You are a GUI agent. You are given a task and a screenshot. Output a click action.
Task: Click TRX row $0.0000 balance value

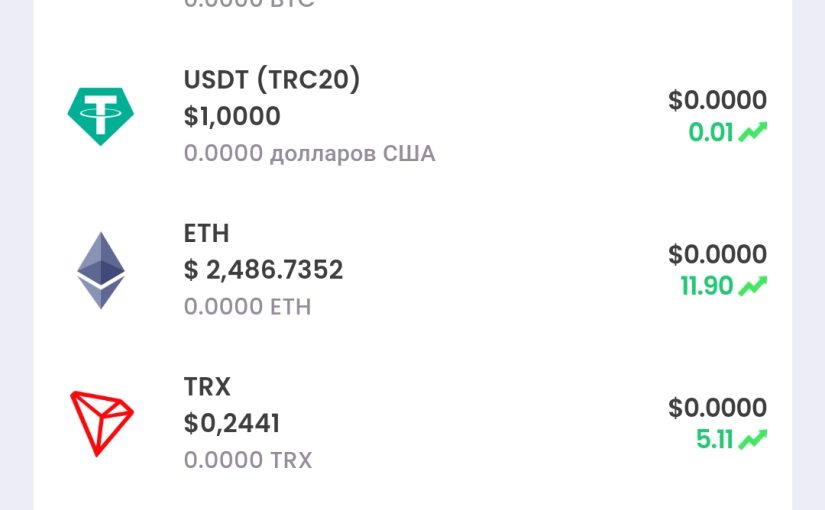coord(717,407)
